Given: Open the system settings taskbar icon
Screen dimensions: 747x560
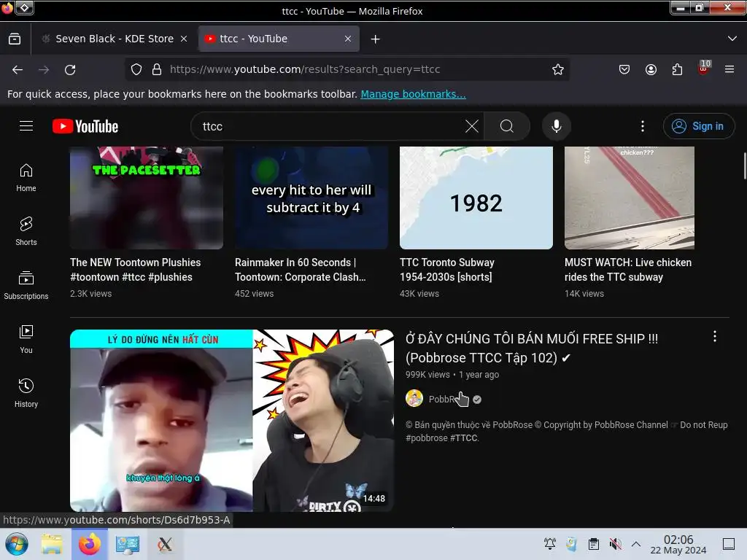Looking at the screenshot, I should [127, 544].
